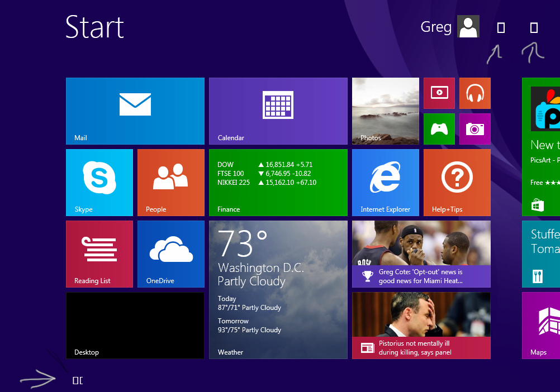Image resolution: width=560 pixels, height=392 pixels.
Task: Open the Desktop tile
Action: (x=135, y=326)
